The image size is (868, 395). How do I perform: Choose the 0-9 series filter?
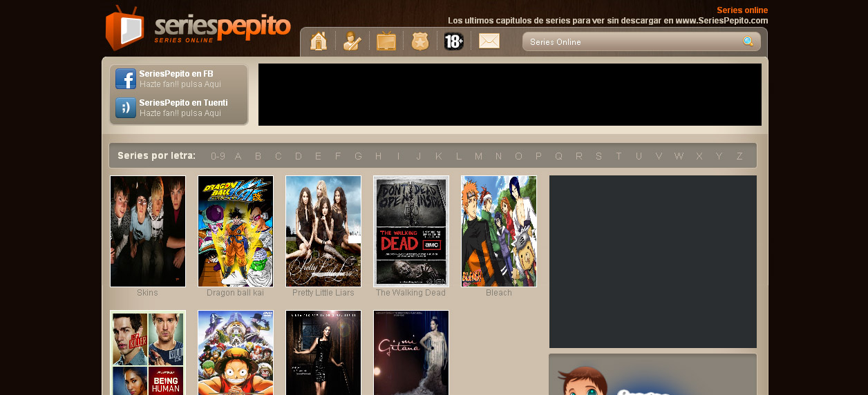218,156
